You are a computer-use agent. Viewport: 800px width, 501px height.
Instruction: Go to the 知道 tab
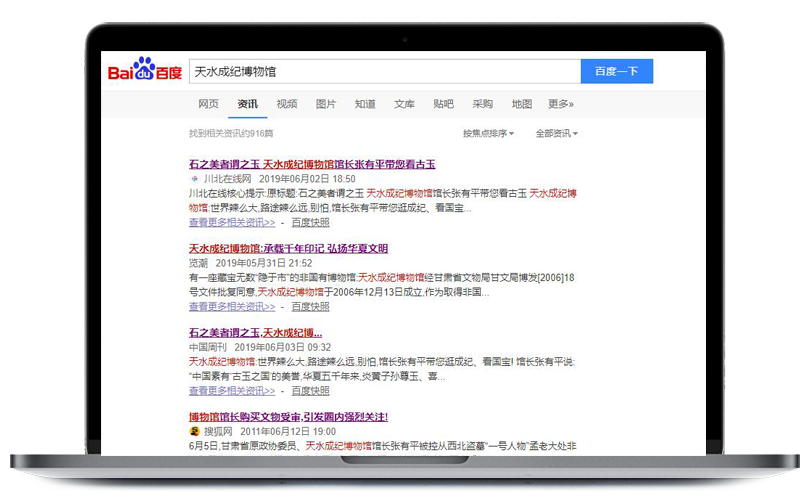point(365,104)
